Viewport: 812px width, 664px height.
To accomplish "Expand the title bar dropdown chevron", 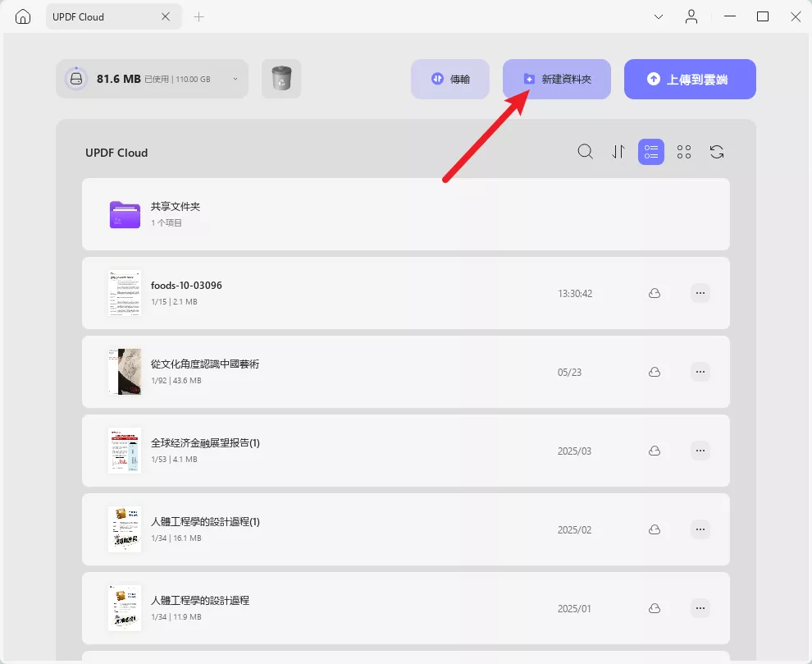I will click(658, 16).
